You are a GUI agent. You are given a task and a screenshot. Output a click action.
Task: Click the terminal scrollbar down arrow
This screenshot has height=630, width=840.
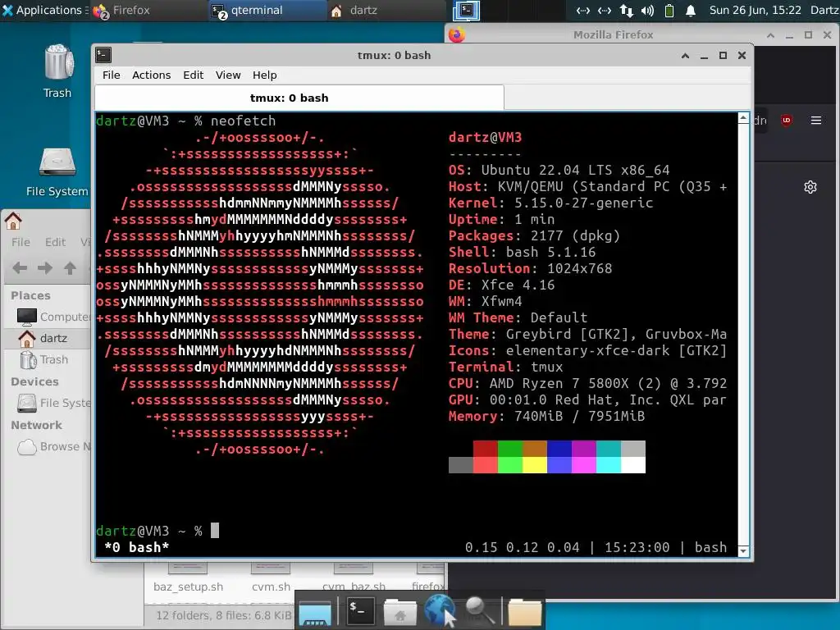tap(743, 550)
